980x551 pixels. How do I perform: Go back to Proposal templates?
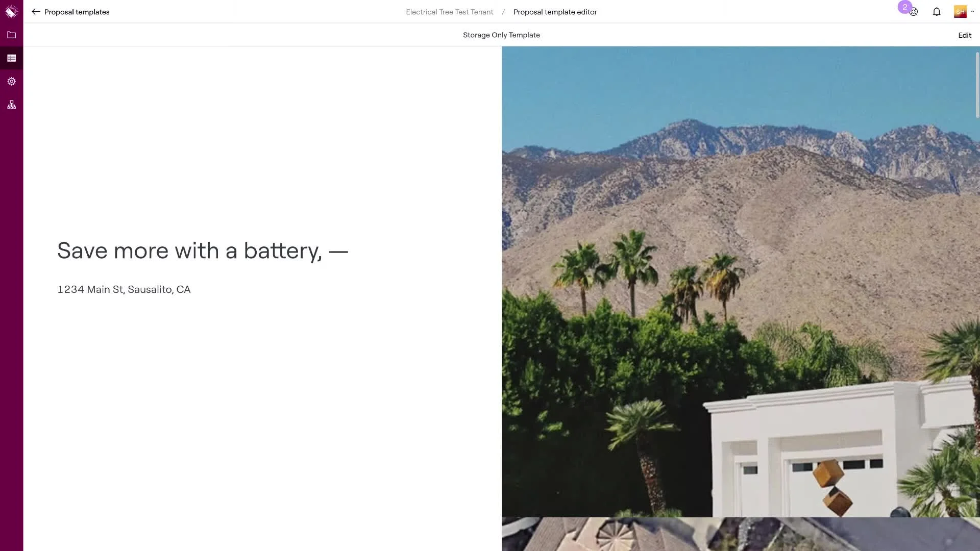pos(77,12)
